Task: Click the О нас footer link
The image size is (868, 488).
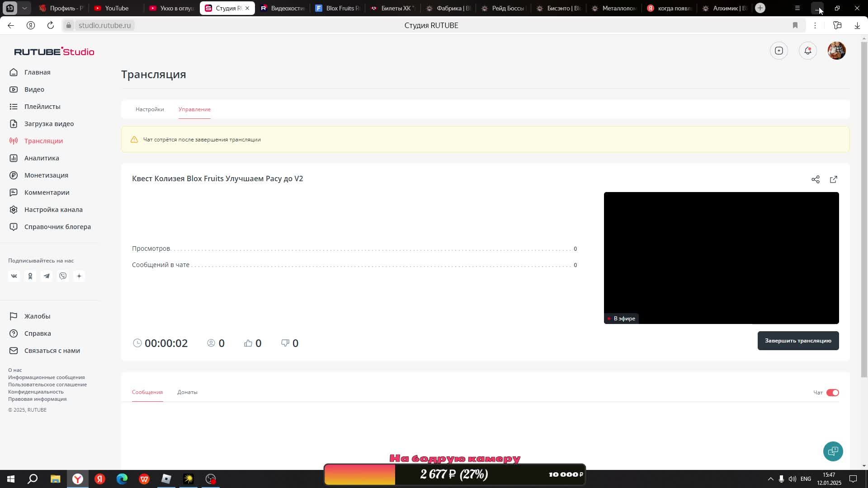Action: (15, 370)
